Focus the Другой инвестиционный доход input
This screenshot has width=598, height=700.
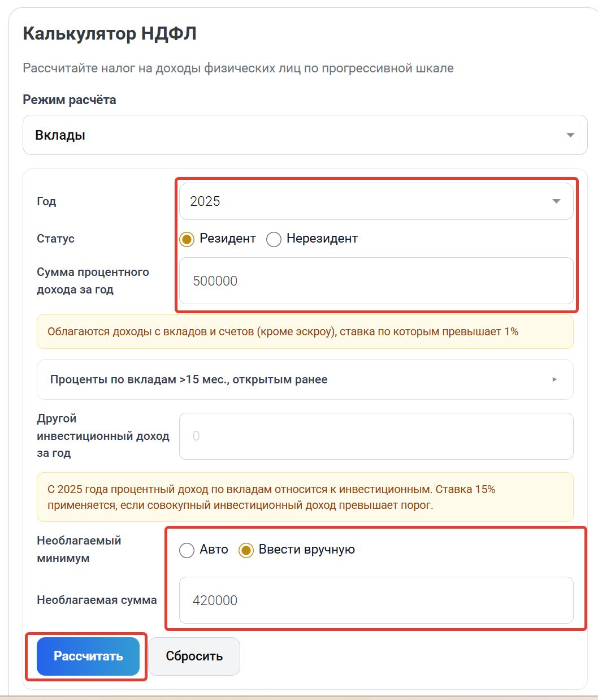376,436
